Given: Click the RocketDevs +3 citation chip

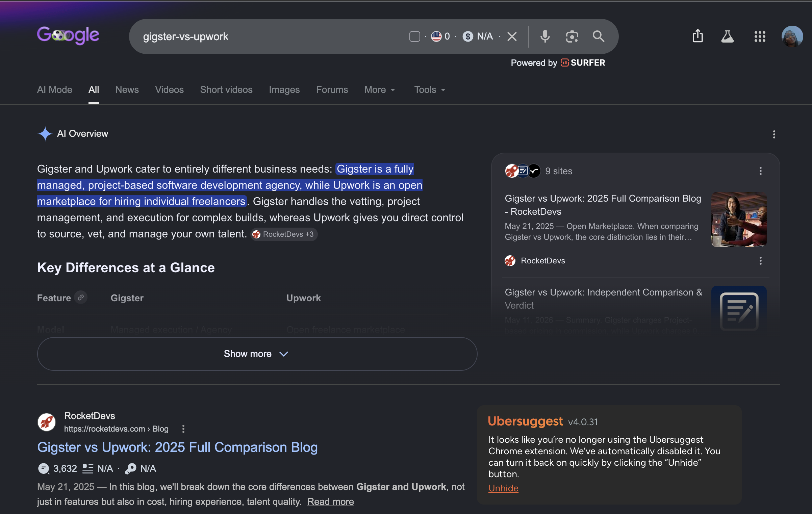Looking at the screenshot, I should [x=284, y=234].
